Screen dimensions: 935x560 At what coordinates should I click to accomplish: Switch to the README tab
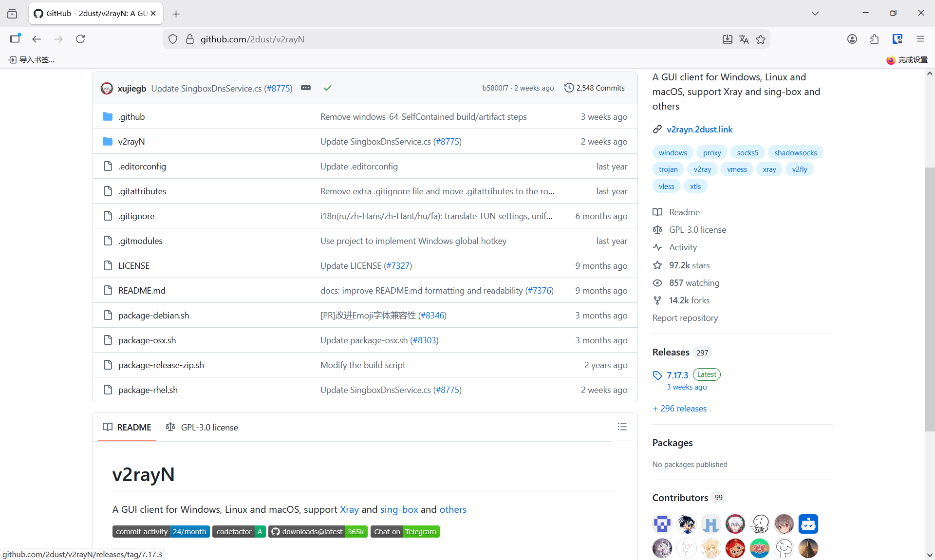pos(127,427)
